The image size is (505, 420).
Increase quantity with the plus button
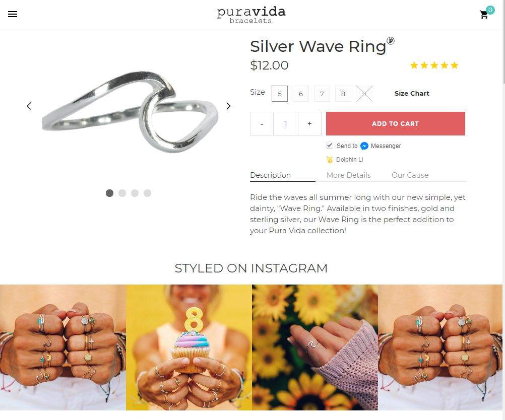(309, 123)
